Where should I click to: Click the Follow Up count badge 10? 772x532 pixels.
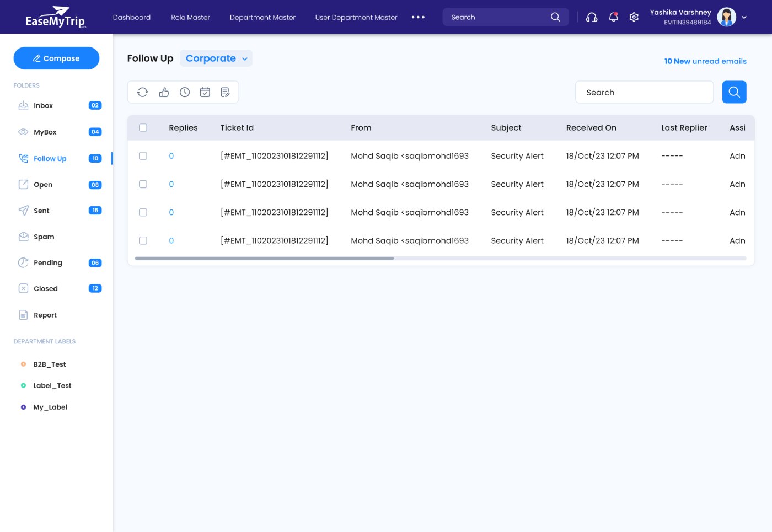95,158
